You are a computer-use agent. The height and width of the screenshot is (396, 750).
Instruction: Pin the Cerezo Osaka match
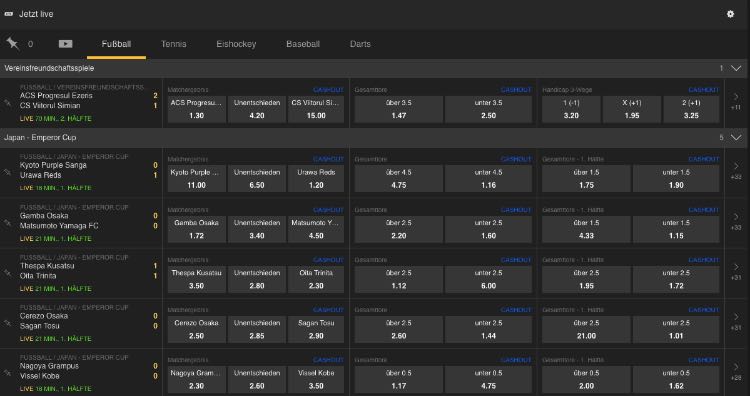(8, 323)
